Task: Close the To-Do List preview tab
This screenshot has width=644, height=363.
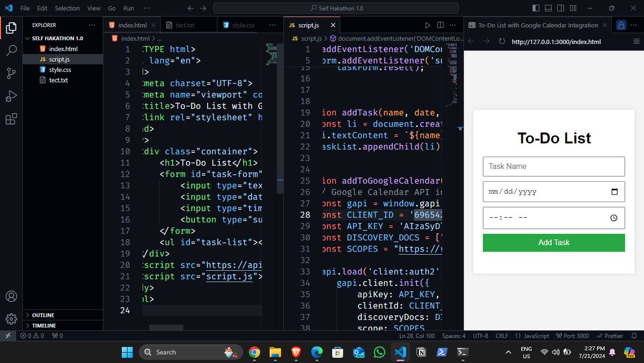Action: point(605,25)
